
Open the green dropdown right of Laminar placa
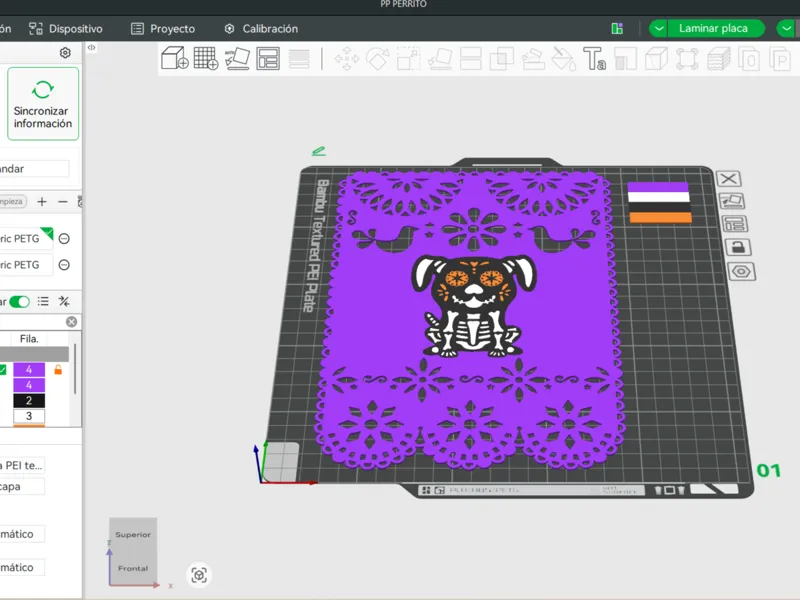[786, 29]
